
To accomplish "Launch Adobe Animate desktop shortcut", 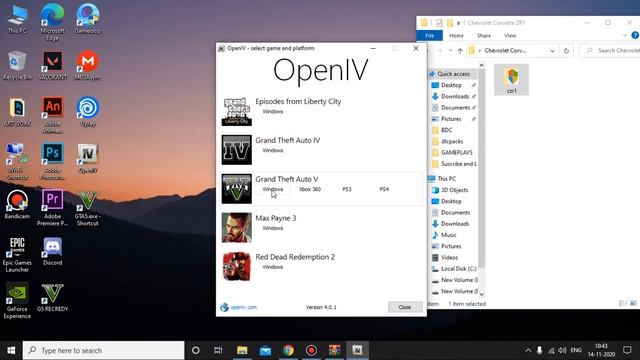I will [52, 115].
